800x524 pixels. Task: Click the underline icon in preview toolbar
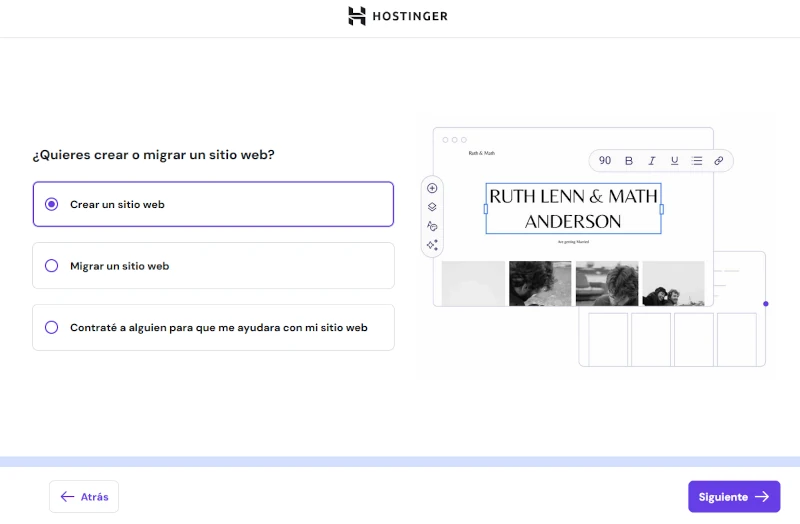(x=674, y=160)
